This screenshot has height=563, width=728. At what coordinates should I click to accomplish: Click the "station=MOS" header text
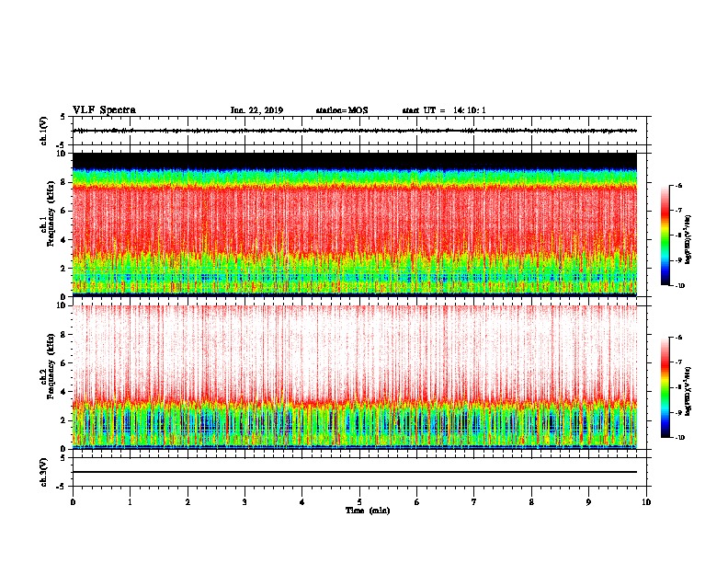coord(342,110)
